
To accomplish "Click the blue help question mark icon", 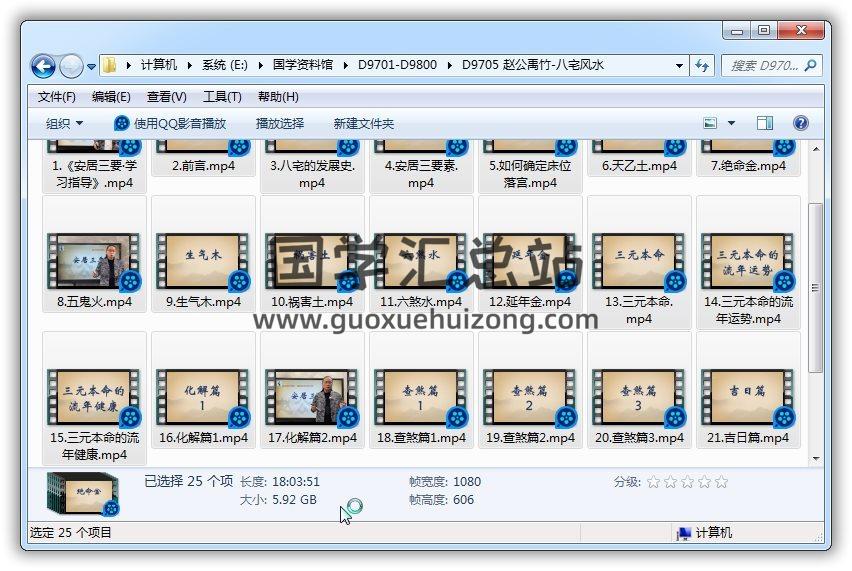I will [800, 123].
